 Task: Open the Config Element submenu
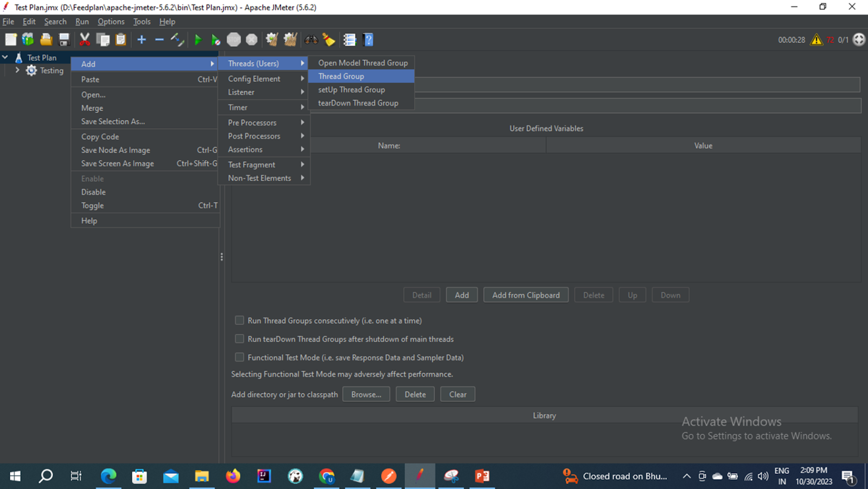(264, 79)
